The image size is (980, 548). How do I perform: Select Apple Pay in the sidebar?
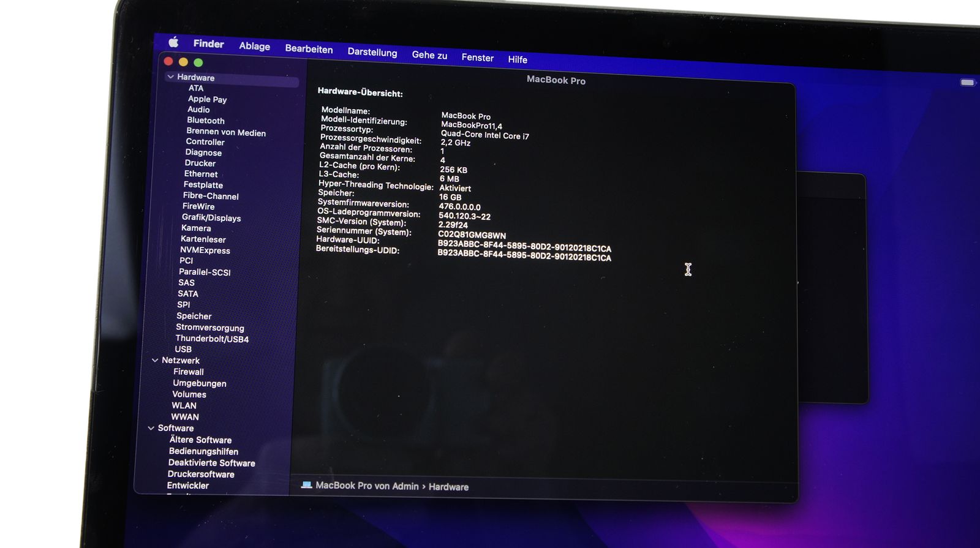point(207,99)
